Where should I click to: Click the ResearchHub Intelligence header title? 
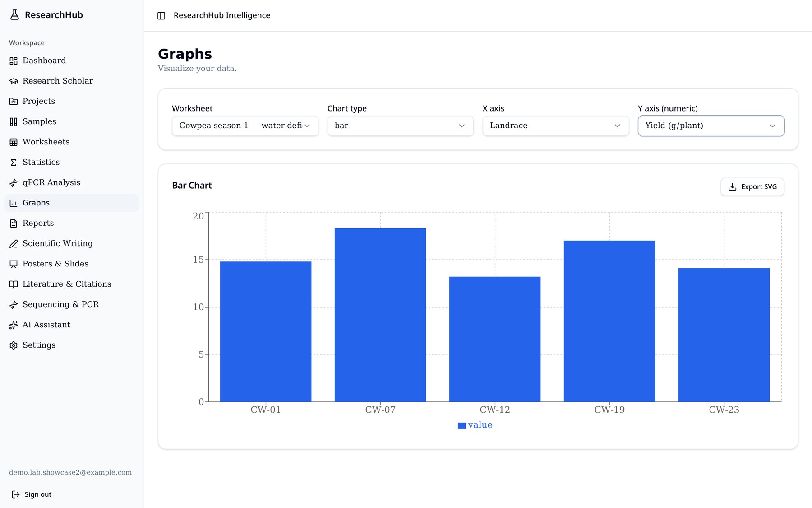(x=222, y=15)
